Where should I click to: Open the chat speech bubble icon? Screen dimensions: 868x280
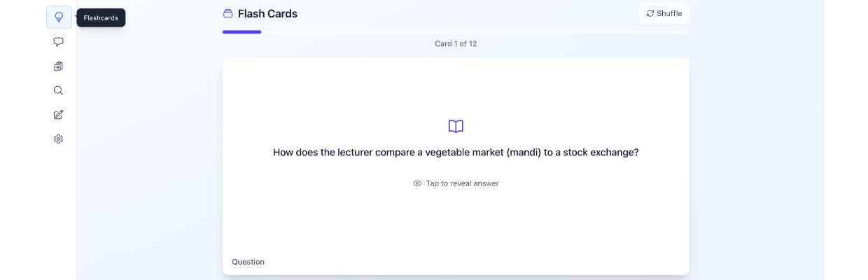click(59, 42)
